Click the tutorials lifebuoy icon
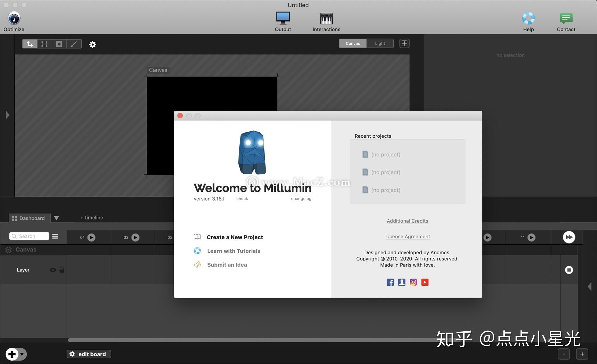 coord(197,251)
